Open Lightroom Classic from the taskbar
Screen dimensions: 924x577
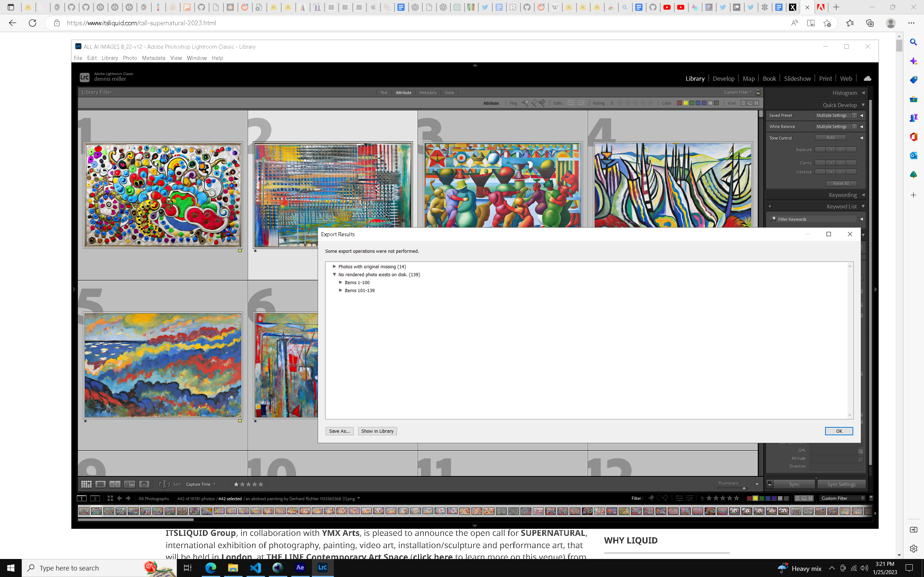(323, 568)
